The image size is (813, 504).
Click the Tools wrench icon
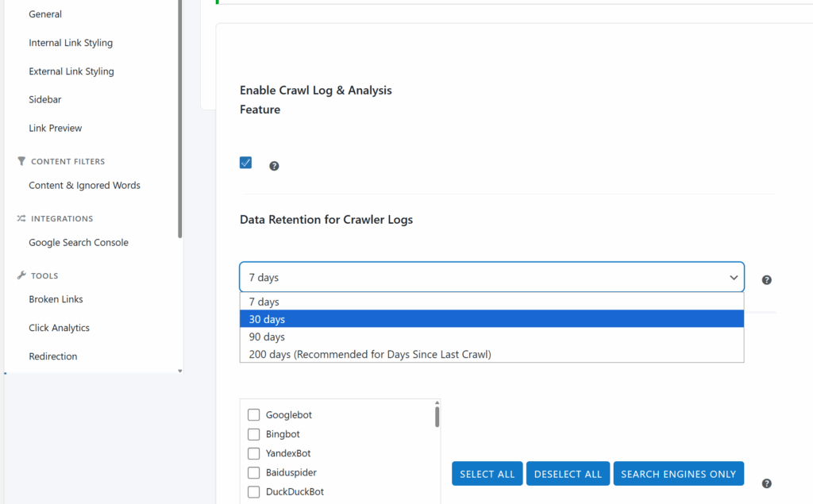21,275
